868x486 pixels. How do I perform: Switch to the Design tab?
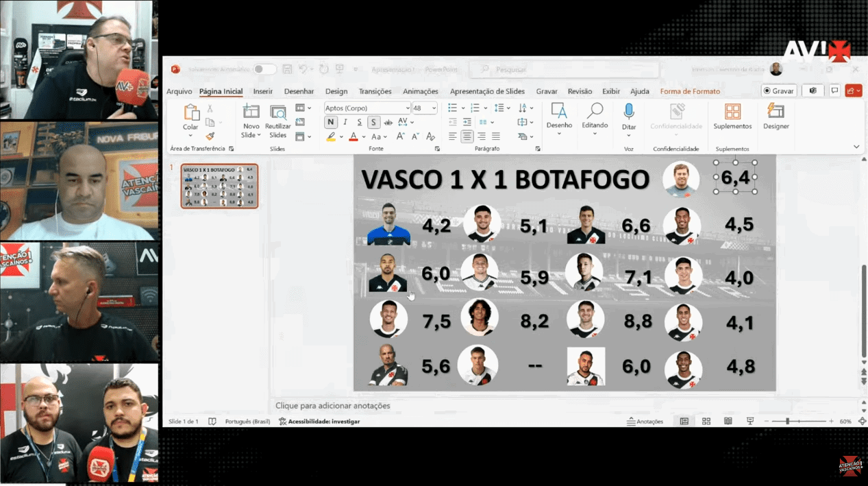336,91
